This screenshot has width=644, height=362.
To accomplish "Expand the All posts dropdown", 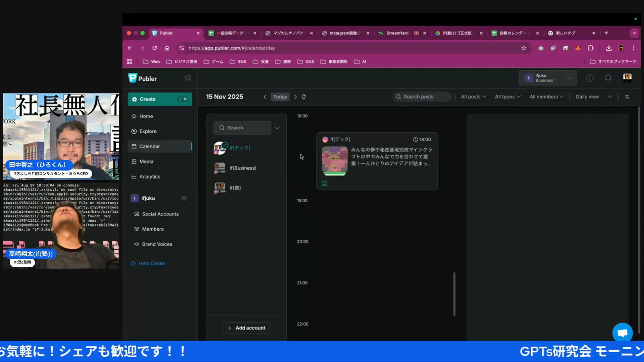I will [473, 97].
